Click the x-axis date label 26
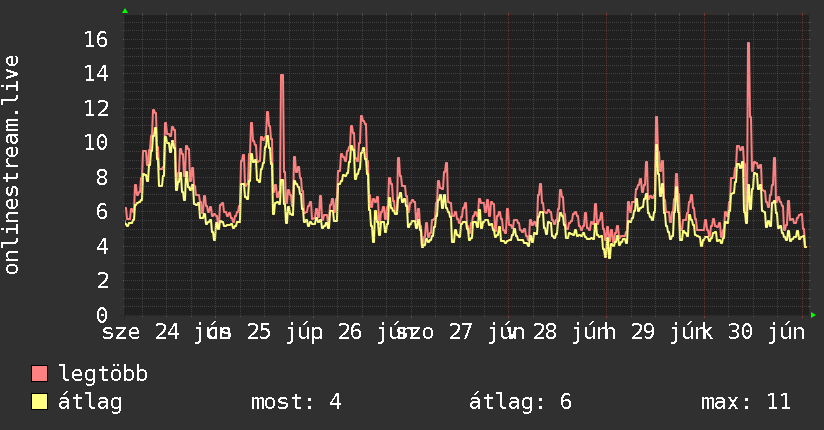 (349, 332)
